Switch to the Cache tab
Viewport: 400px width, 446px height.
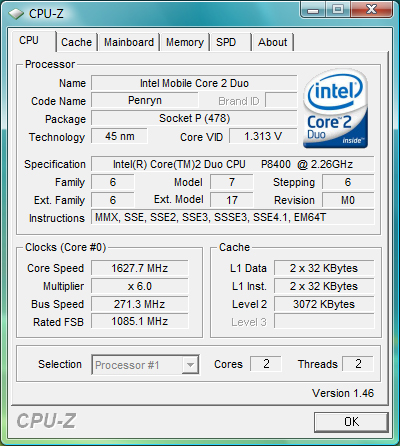tap(76, 42)
